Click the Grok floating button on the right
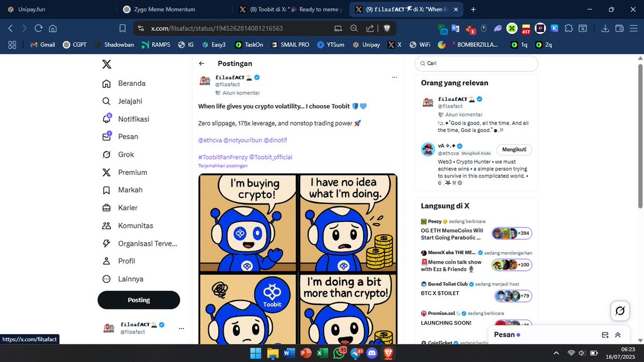The height and width of the screenshot is (362, 644). (619, 311)
